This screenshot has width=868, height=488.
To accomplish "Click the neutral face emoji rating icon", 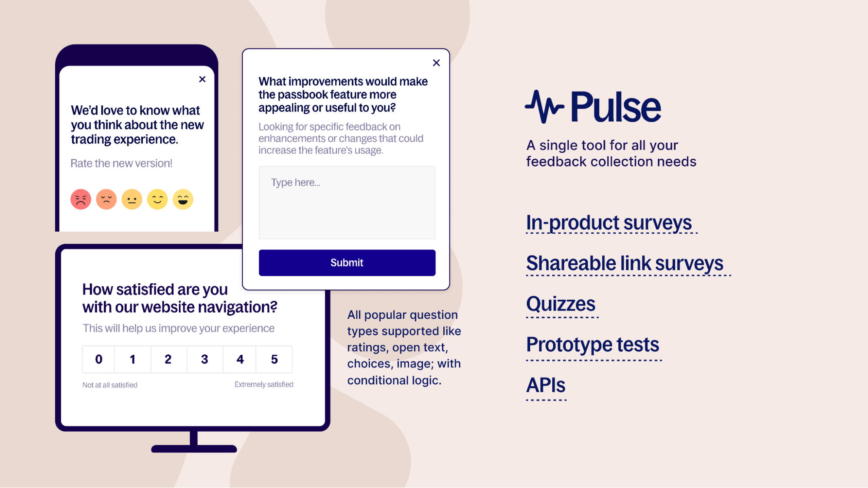I will (x=132, y=198).
